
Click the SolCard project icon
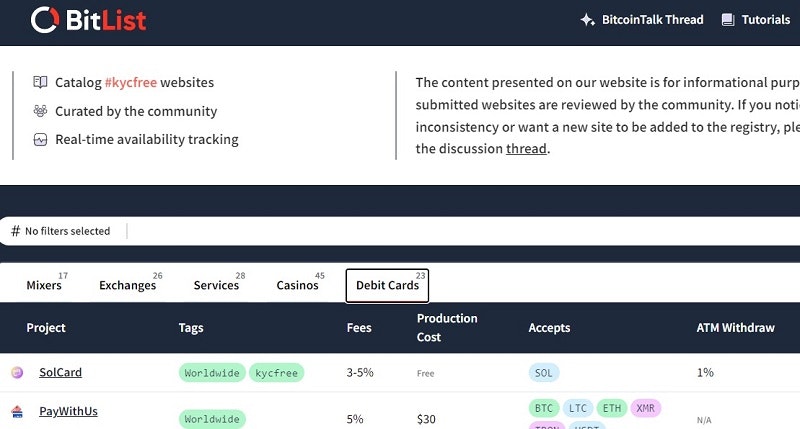tap(17, 372)
